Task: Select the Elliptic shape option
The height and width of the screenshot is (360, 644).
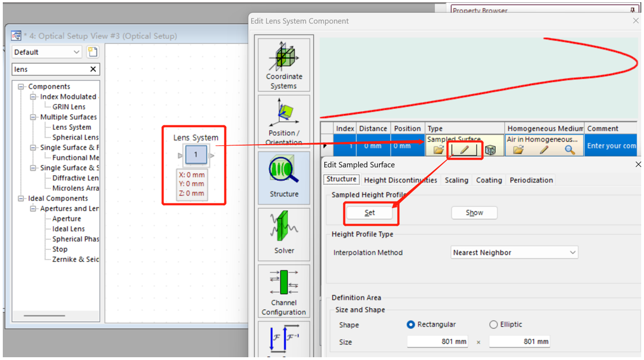Action: pyautogui.click(x=493, y=324)
